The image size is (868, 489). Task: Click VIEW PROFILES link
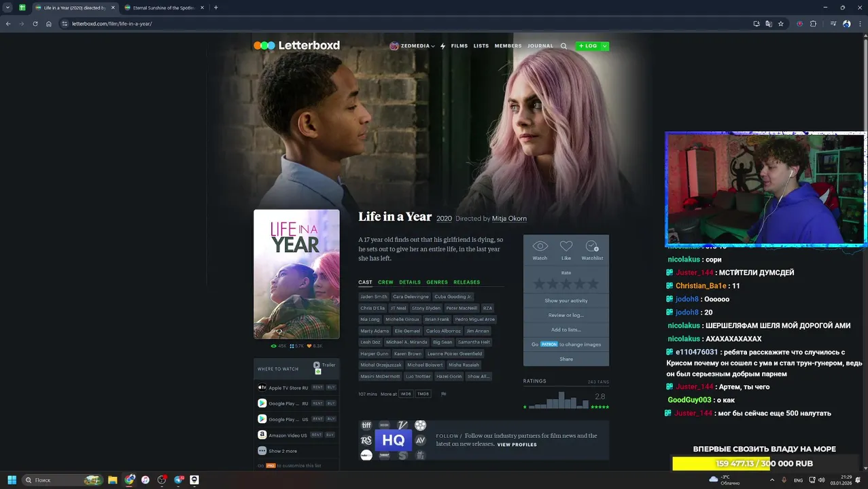(517, 445)
